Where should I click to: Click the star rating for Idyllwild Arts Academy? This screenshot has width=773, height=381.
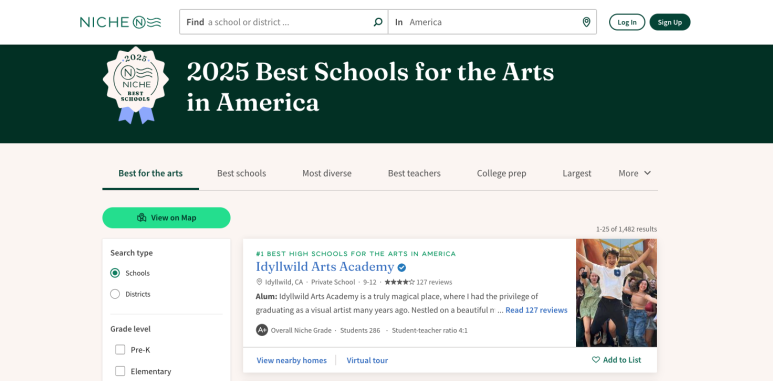(x=399, y=282)
